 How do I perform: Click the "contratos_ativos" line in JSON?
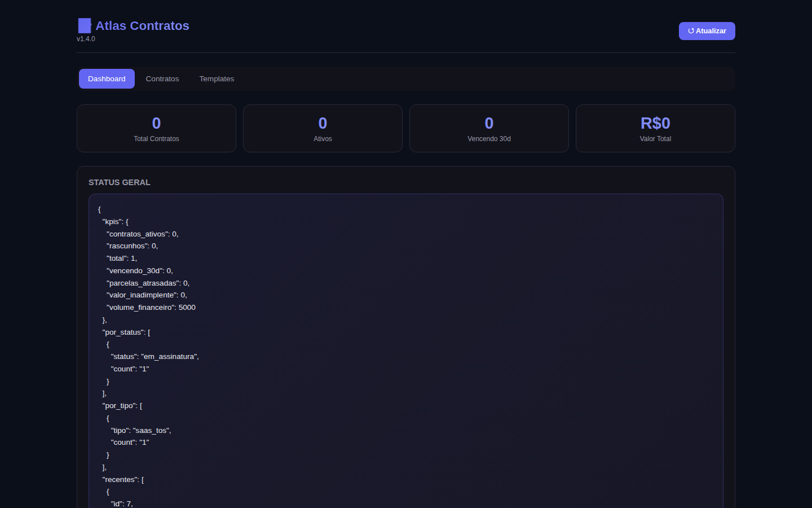pyautogui.click(x=143, y=234)
